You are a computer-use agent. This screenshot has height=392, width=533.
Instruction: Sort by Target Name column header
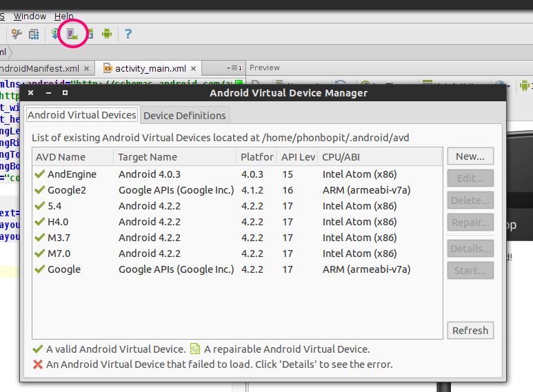pyautogui.click(x=174, y=157)
